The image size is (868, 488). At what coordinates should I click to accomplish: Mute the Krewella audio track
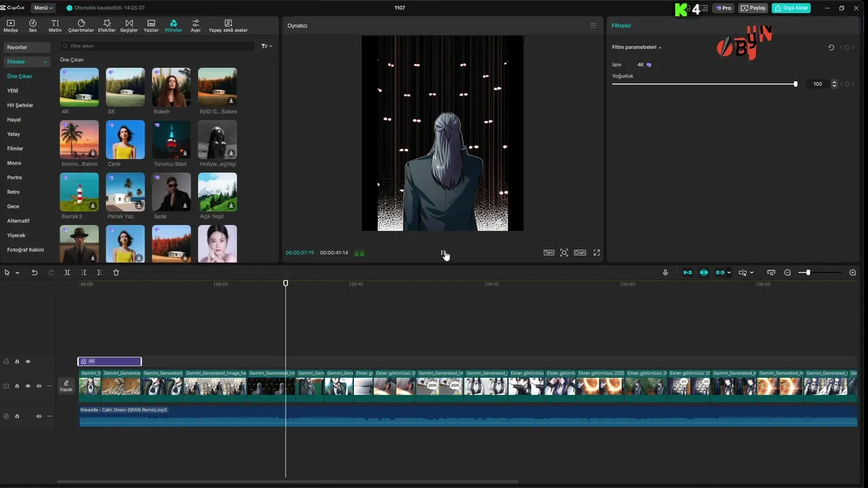tap(39, 416)
